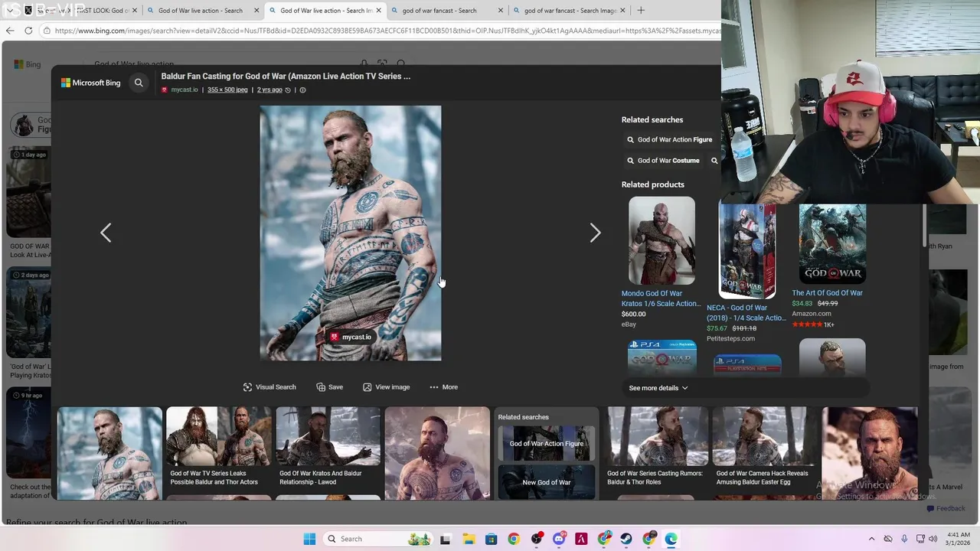
Task: Click the 2 yrs ago date link
Action: (x=269, y=90)
